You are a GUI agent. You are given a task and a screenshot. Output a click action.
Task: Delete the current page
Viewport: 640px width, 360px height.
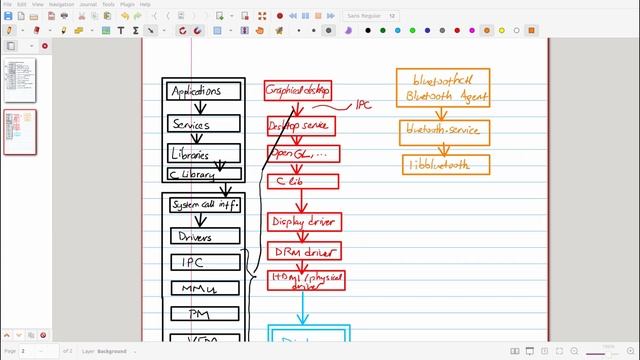(245, 16)
